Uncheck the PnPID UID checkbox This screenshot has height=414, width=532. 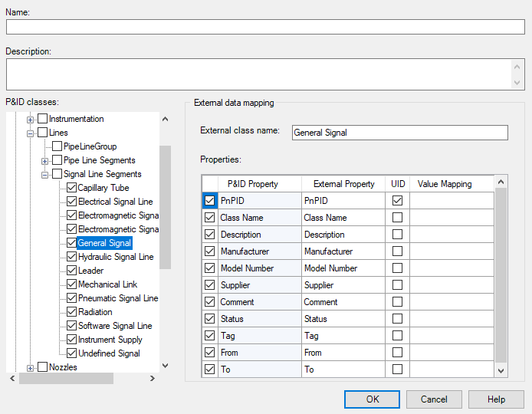pyautogui.click(x=397, y=201)
